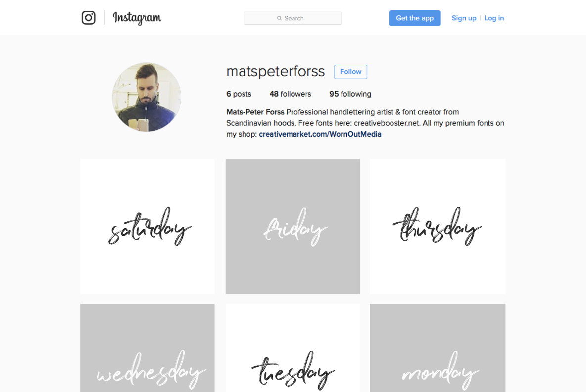Focus the Search input field
Viewport: 586px width, 392px height.
(x=293, y=18)
